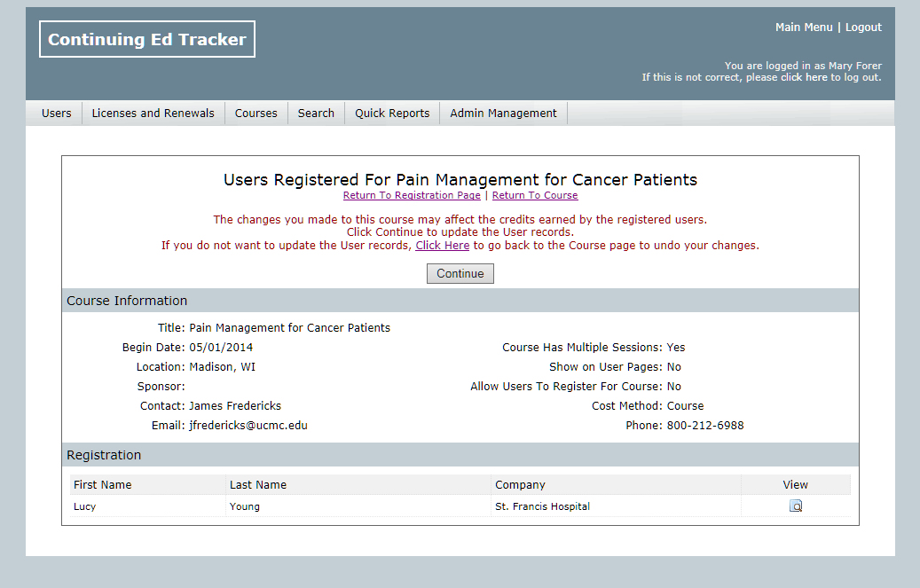The image size is (920, 588).
Task: Click the view magnifier icon for Lucy Young
Action: 795,506
